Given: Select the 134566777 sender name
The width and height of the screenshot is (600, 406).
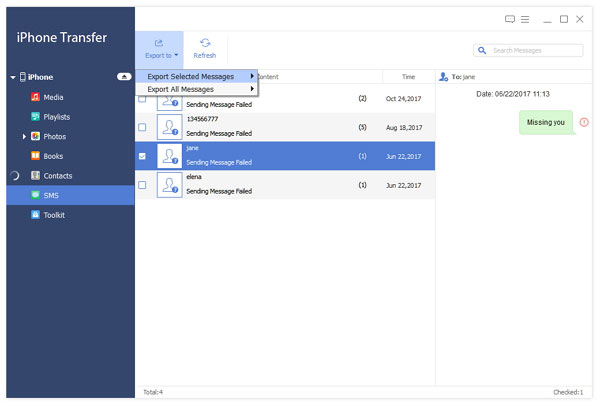Looking at the screenshot, I should point(202,119).
